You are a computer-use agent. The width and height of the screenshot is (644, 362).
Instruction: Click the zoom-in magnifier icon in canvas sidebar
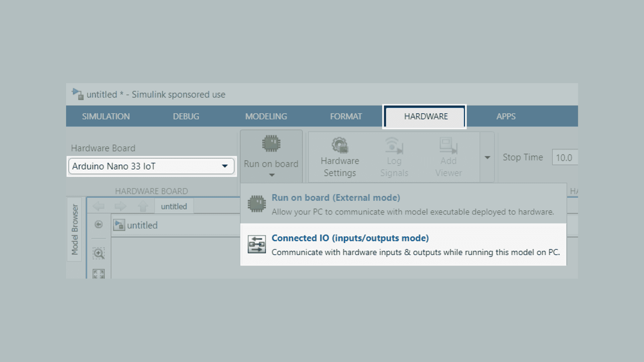pyautogui.click(x=99, y=253)
